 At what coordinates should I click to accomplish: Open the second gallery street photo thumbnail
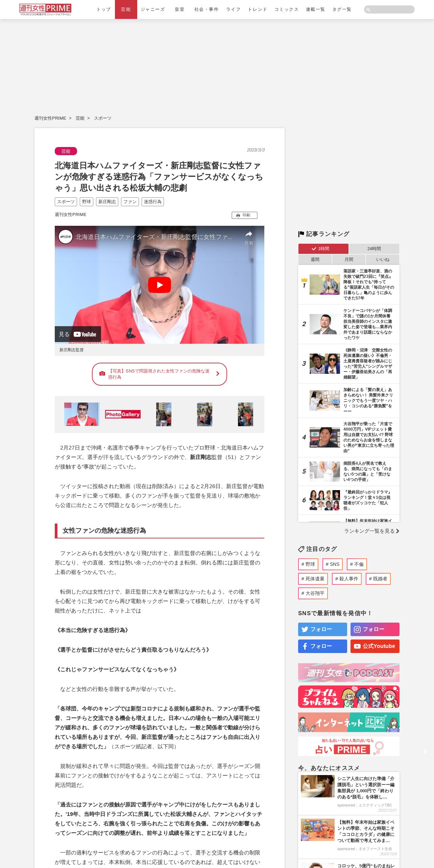click(x=204, y=414)
